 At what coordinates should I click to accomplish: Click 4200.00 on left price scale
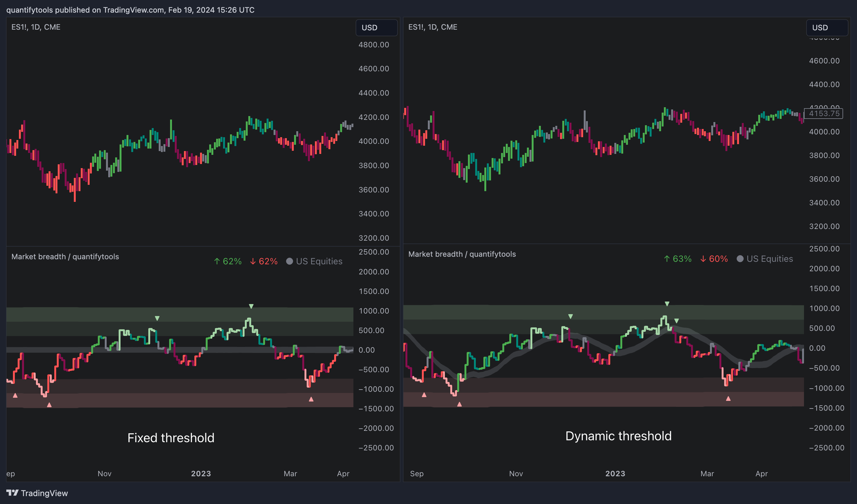pos(374,117)
